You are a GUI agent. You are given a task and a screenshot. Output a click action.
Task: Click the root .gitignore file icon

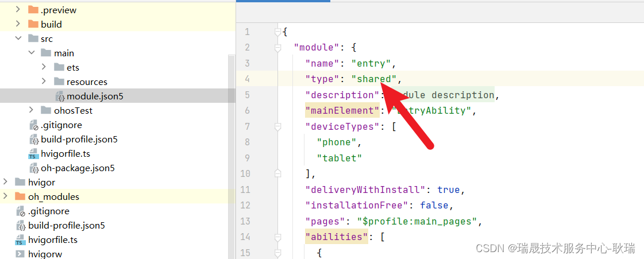[21, 211]
